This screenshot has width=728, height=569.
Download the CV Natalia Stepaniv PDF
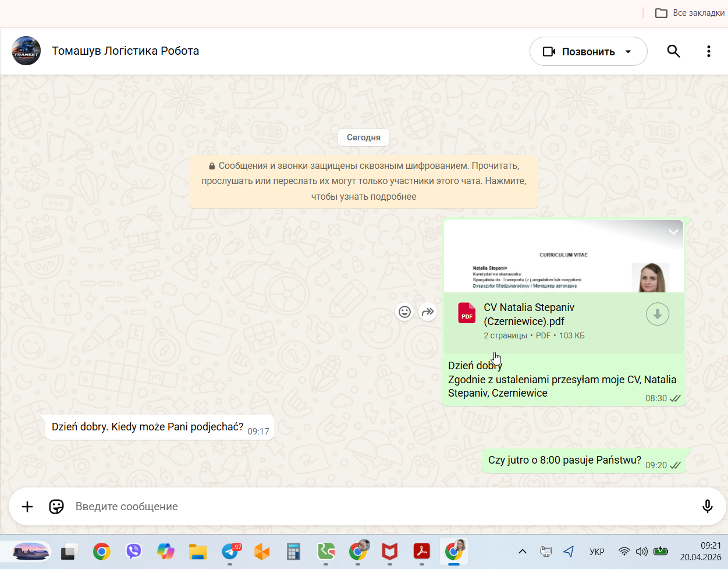[658, 314]
